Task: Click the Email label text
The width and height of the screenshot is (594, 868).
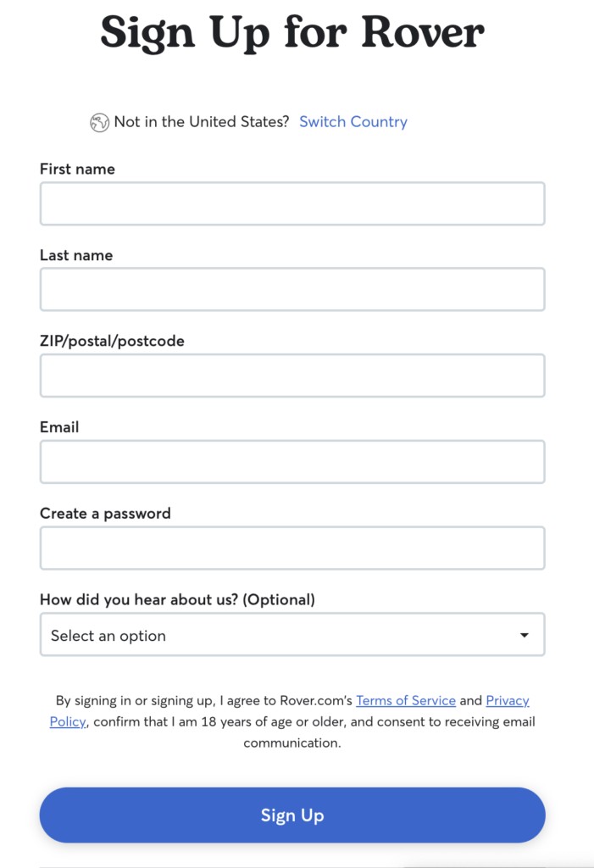Action: pyautogui.click(x=59, y=427)
